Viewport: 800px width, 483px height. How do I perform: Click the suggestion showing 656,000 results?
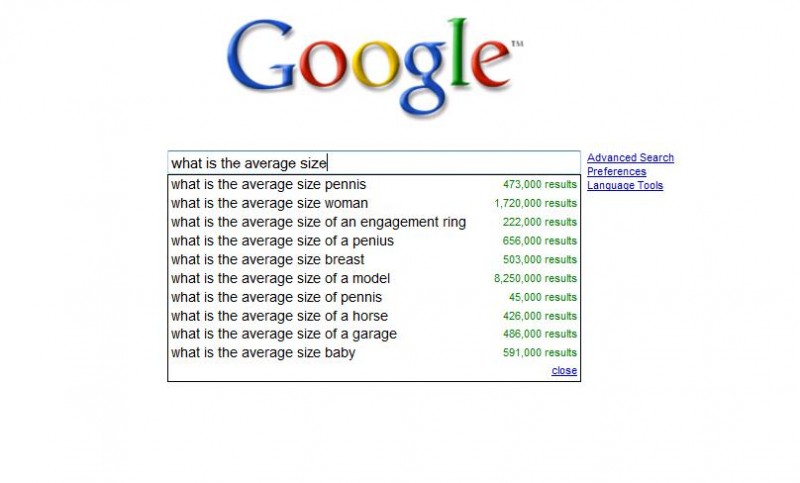pos(282,241)
